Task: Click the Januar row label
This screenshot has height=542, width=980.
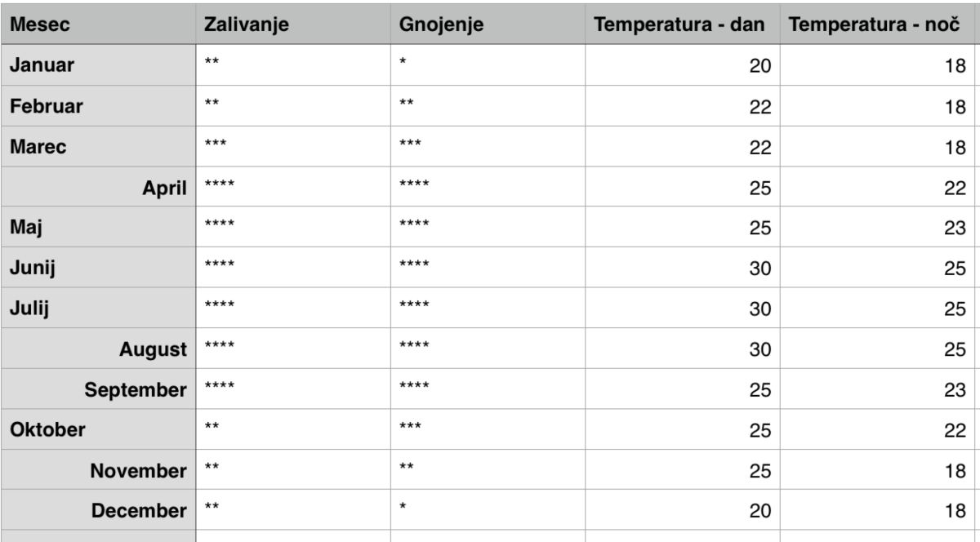Action: (x=41, y=66)
